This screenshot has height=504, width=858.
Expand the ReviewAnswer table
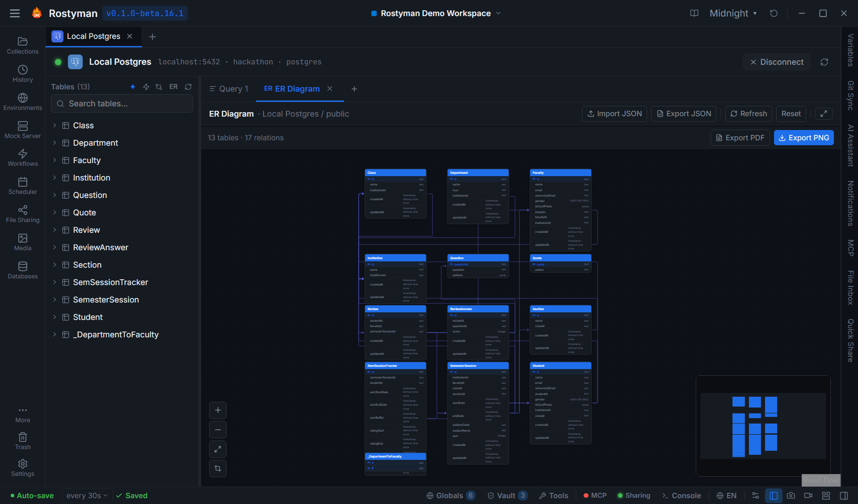pyautogui.click(x=55, y=248)
